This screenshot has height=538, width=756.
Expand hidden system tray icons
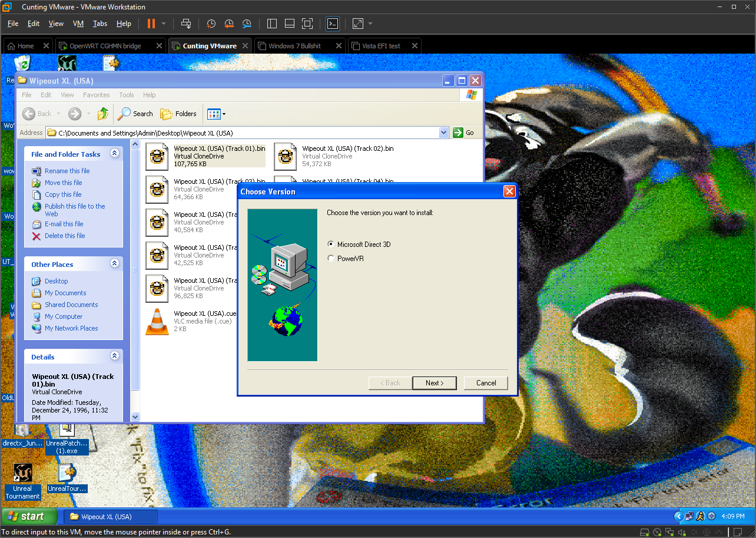click(x=678, y=516)
